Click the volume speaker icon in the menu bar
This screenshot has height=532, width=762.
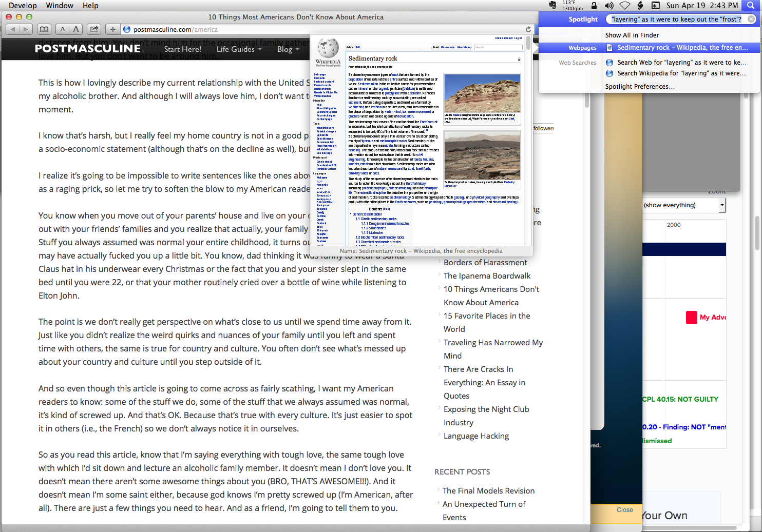tap(609, 6)
